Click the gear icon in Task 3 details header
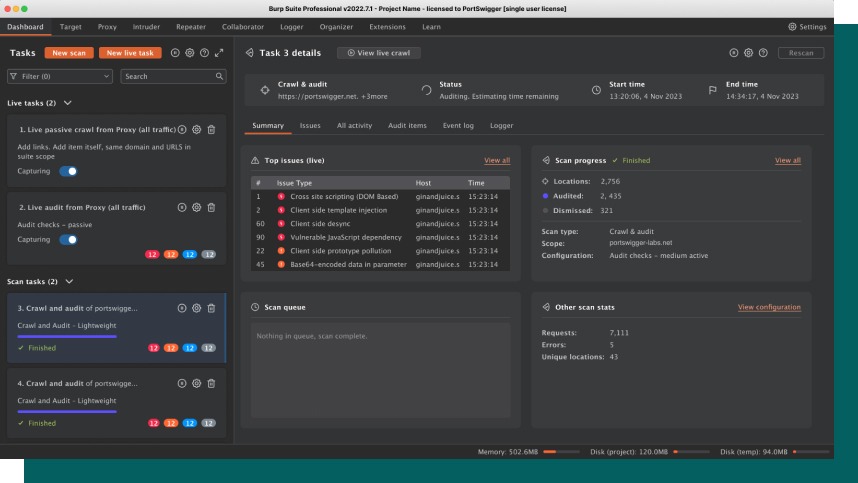This screenshot has width=858, height=483. (748, 53)
